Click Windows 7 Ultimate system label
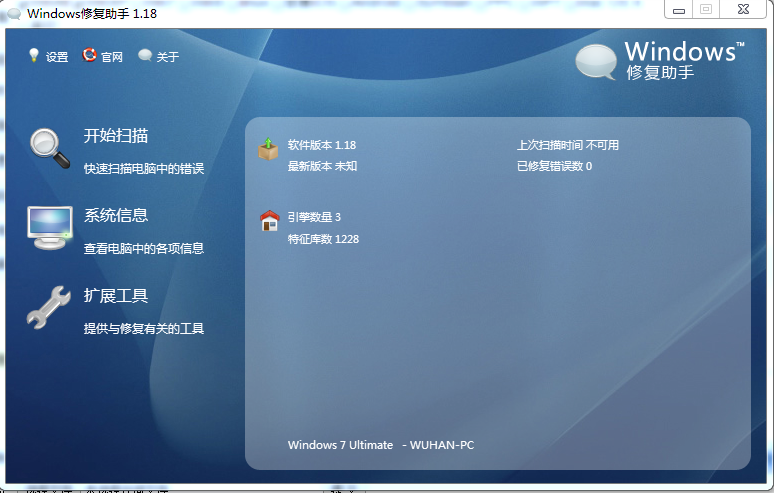Screen dimensions: 774x493 [340, 445]
